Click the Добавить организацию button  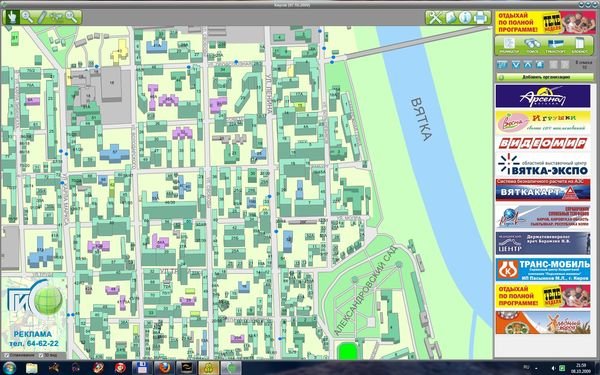coord(545,77)
